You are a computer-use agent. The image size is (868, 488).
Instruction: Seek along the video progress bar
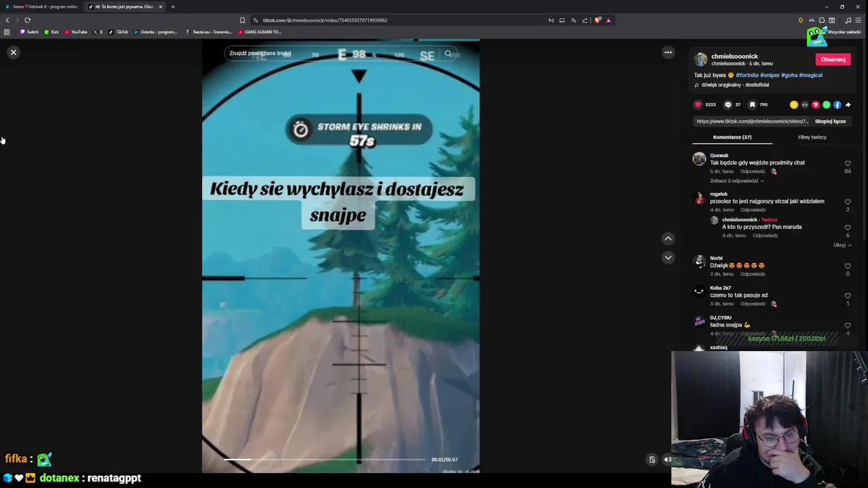coord(324,460)
